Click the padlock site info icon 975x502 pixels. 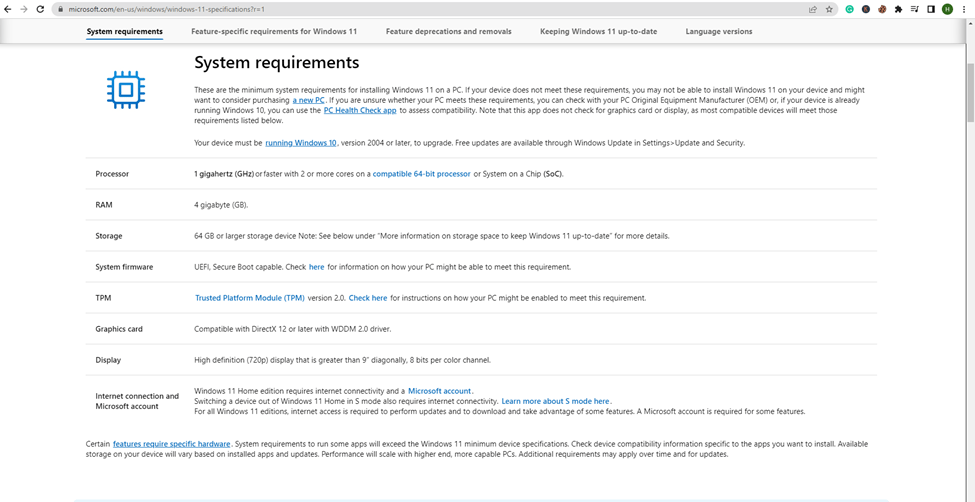click(60, 10)
